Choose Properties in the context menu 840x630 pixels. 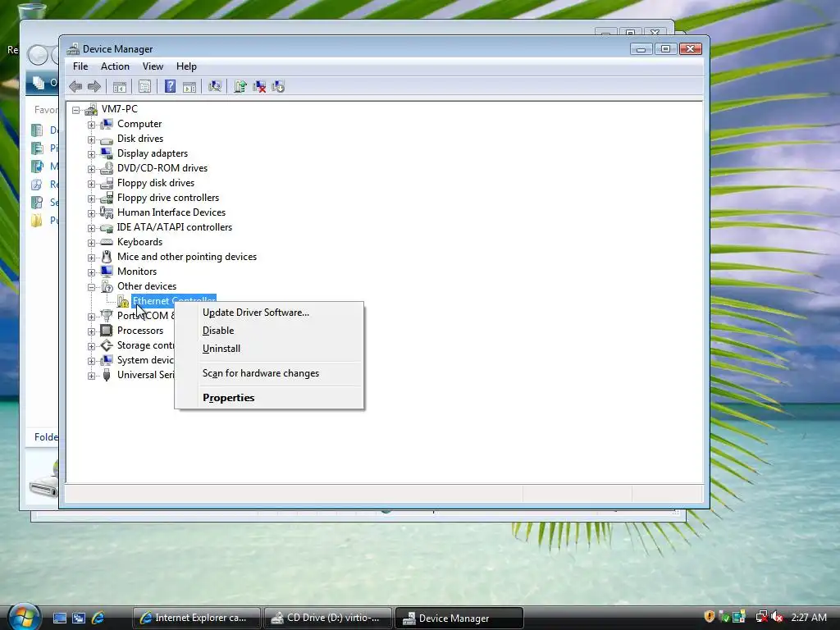click(x=269, y=398)
